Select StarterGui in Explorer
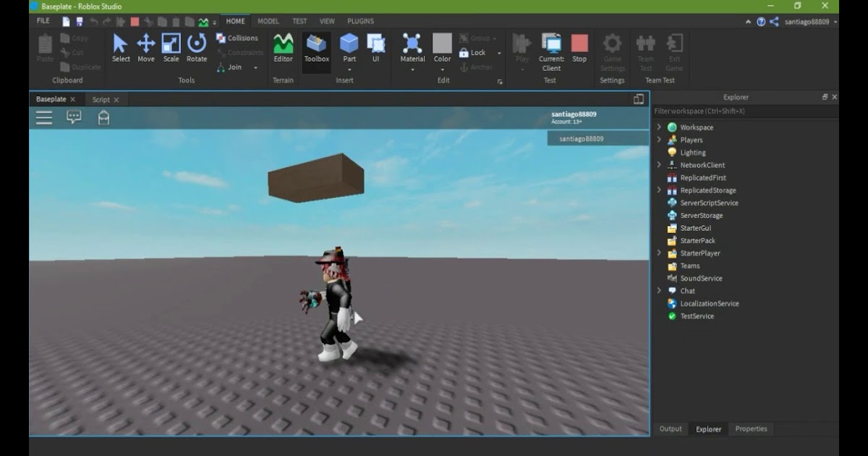The width and height of the screenshot is (868, 456). (695, 228)
